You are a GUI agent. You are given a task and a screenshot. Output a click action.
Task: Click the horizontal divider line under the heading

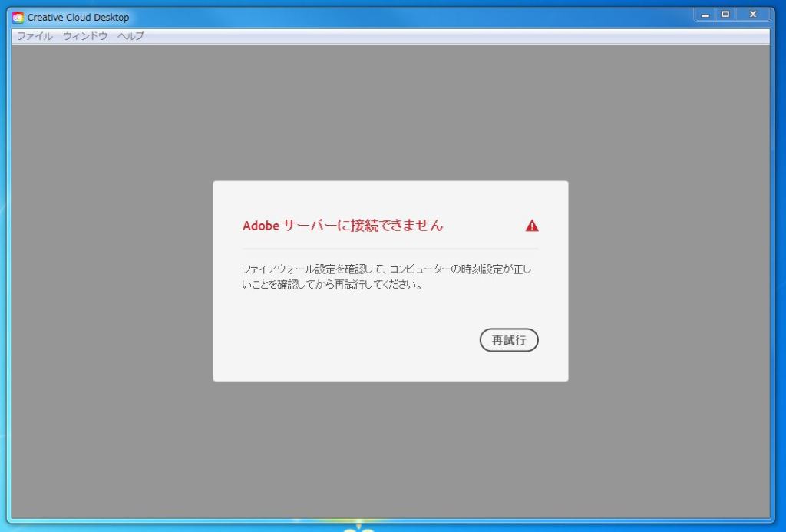(x=390, y=249)
